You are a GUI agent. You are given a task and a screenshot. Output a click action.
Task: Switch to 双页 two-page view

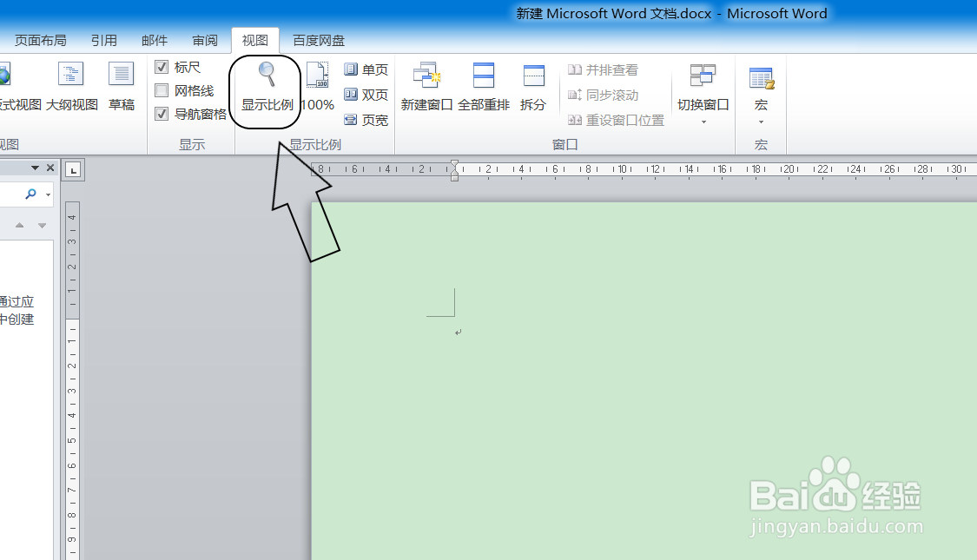coord(365,96)
